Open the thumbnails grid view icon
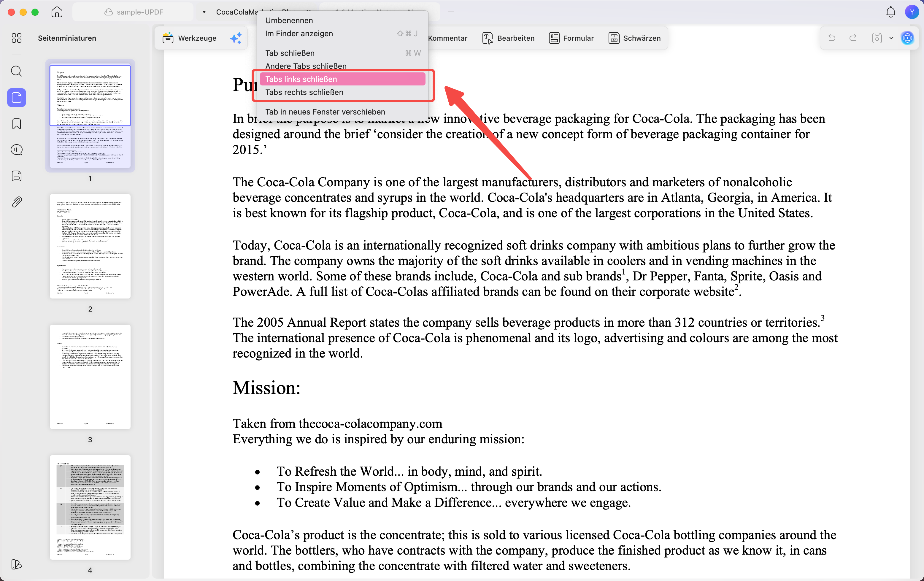This screenshot has height=581, width=924. (x=17, y=38)
